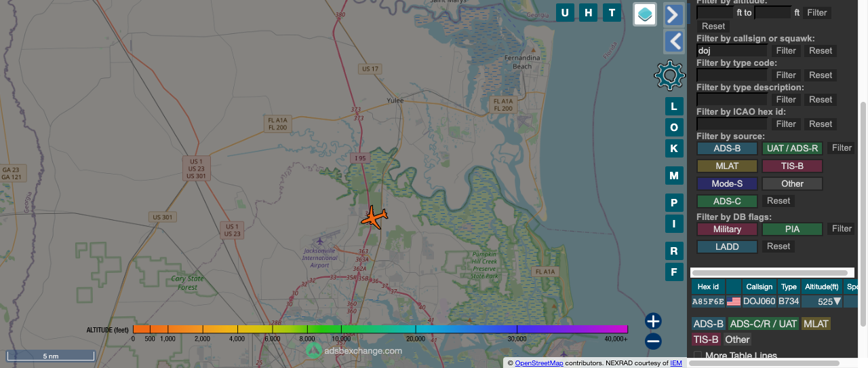Toggle the TIS-B source filter

(792, 166)
